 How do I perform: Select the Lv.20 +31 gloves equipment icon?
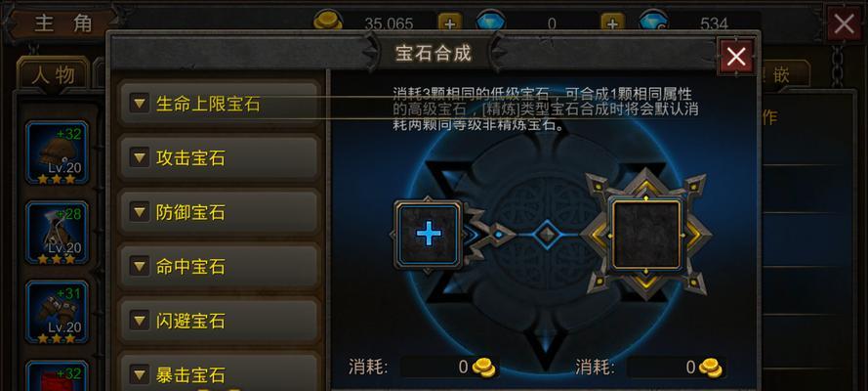57,312
